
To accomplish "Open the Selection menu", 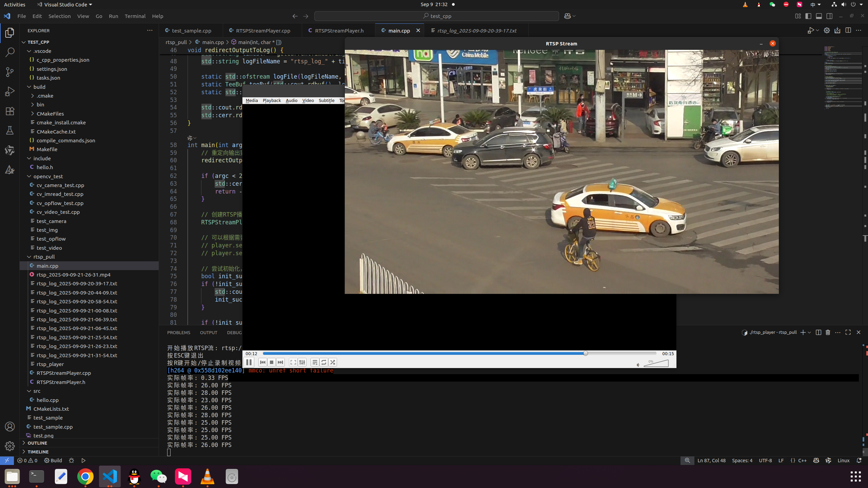I will click(x=59, y=16).
